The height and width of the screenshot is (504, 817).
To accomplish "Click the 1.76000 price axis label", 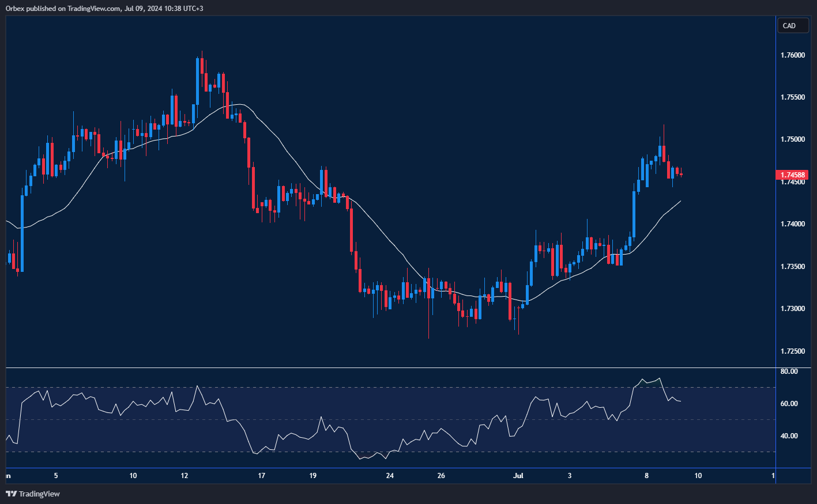I will coord(792,55).
